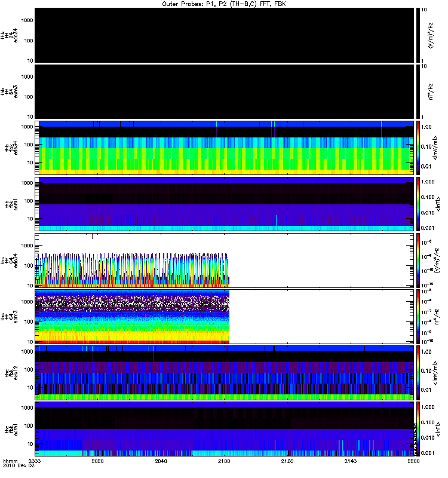The width and height of the screenshot is (448, 478).
Task: Click the '2040' time axis label
Action: click(161, 461)
